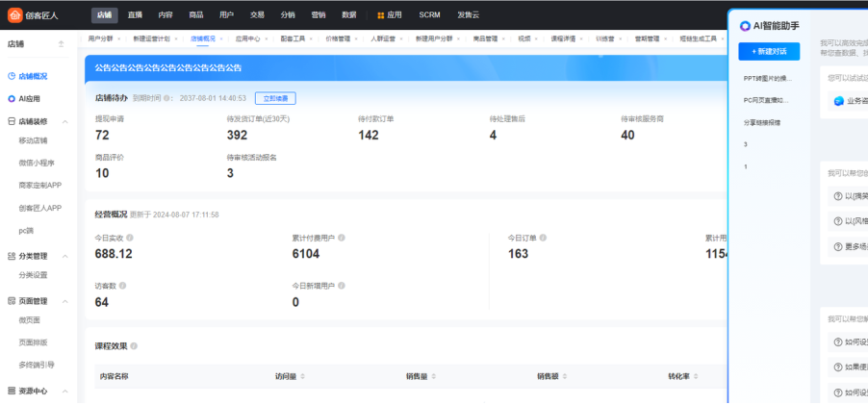Switch to the 应用中心 tab
The height and width of the screenshot is (405, 868).
click(x=247, y=39)
